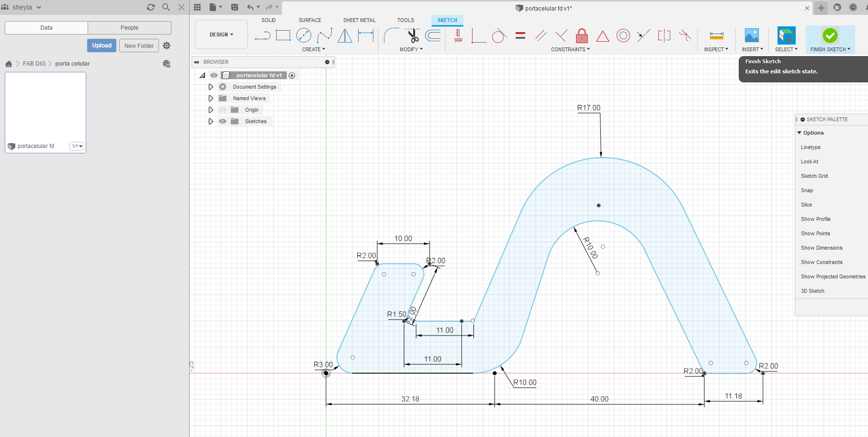Select the Fit Point Spline tool
This screenshot has width=868, height=437.
click(325, 35)
